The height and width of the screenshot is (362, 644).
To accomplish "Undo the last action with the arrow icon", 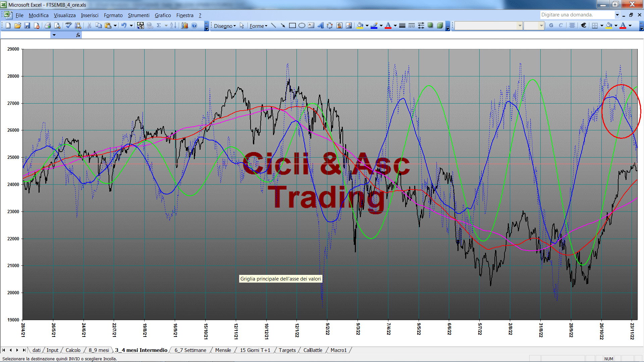I will point(124,25).
